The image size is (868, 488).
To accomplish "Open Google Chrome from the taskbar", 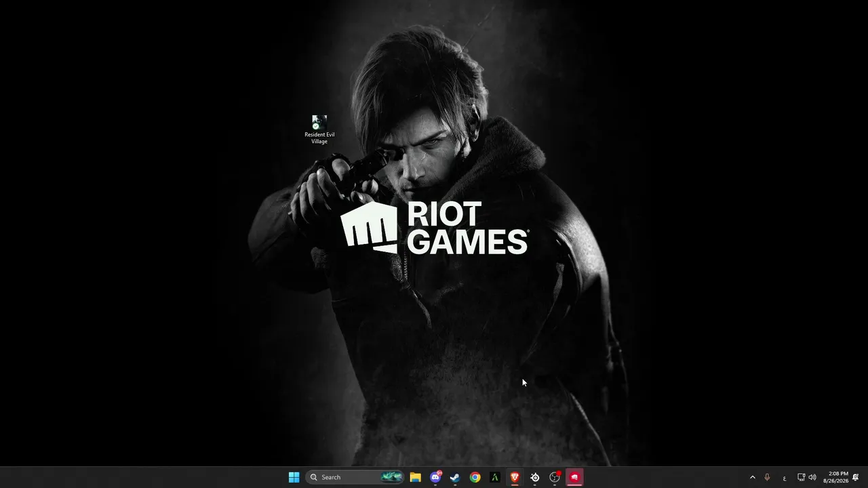I will [475, 477].
